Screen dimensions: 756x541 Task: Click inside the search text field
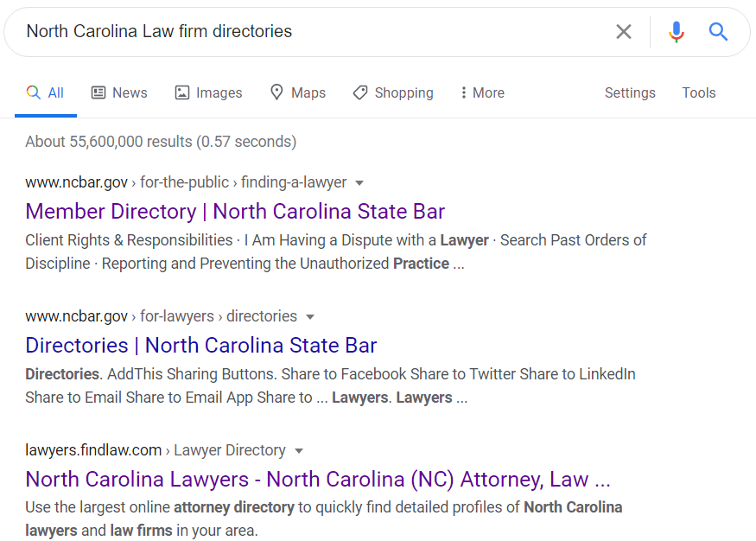(314, 32)
